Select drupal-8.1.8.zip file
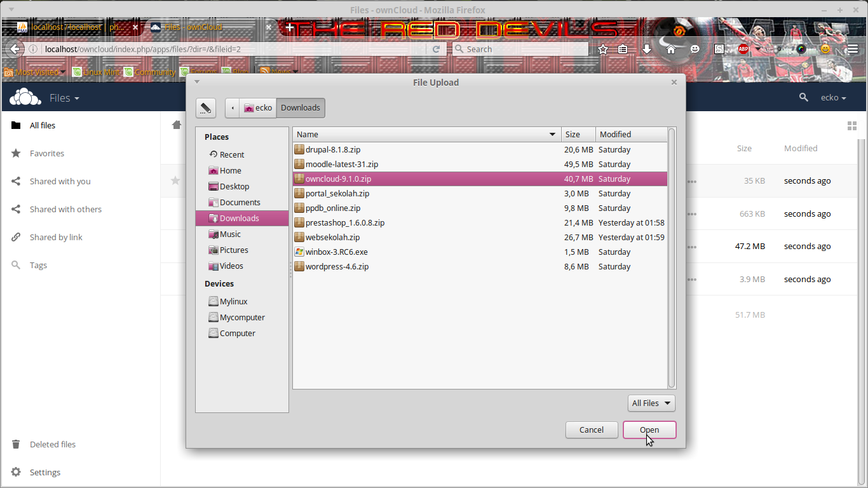Image resolution: width=868 pixels, height=488 pixels. [480, 149]
